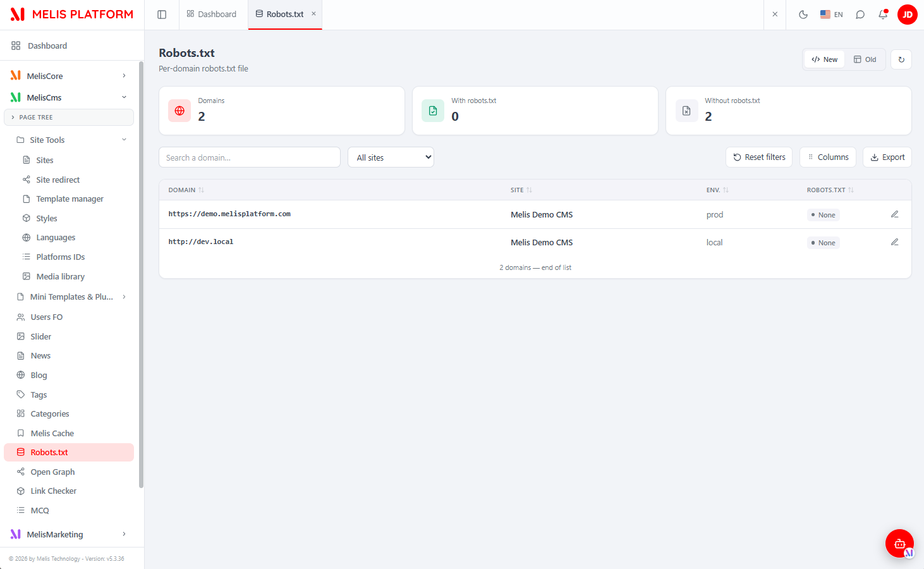This screenshot has width=924, height=569.
Task: Open the chat messages icon
Action: click(860, 15)
